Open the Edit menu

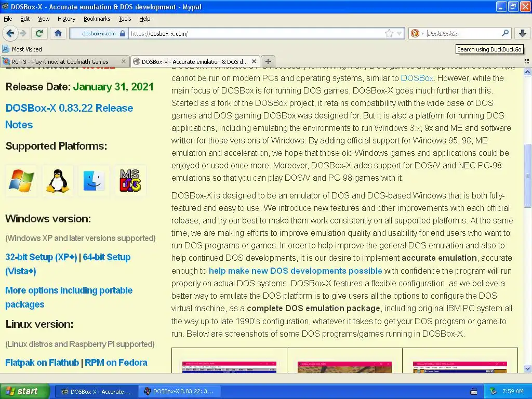25,19
